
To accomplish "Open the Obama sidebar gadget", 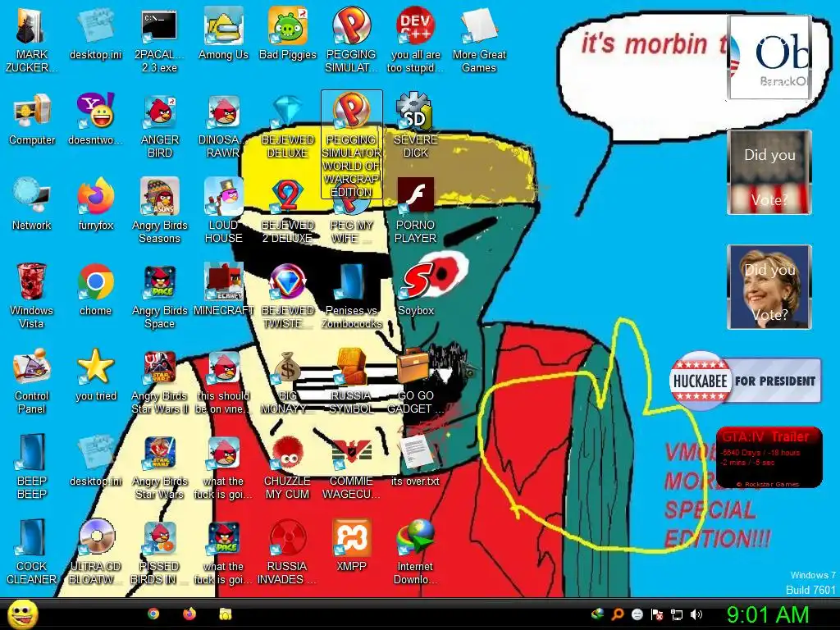I will [769, 57].
